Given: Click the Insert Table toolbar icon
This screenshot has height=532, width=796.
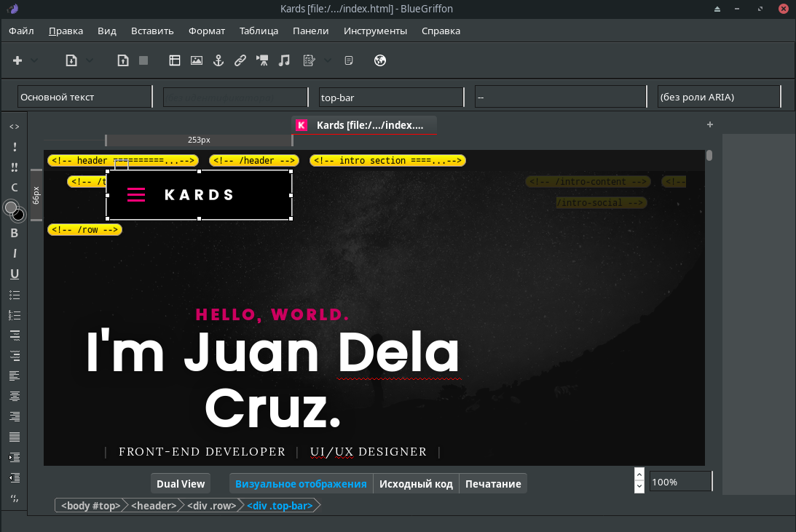Looking at the screenshot, I should [175, 60].
